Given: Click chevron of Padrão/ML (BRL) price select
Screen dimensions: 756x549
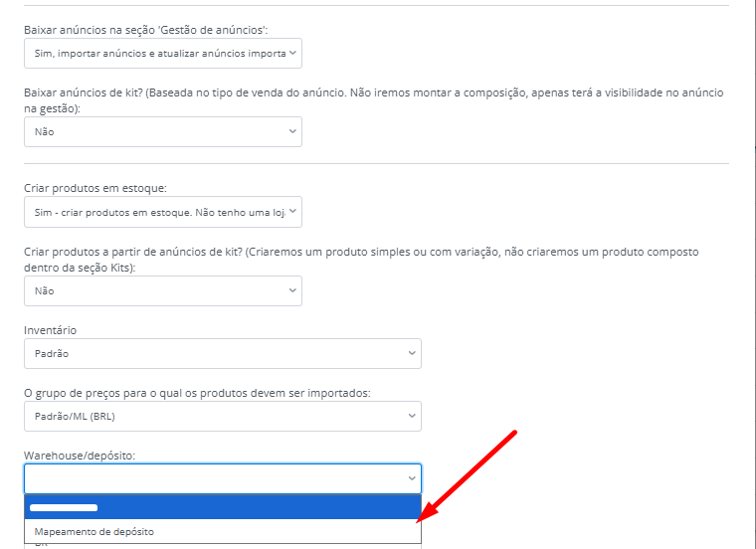Looking at the screenshot, I should [x=412, y=416].
